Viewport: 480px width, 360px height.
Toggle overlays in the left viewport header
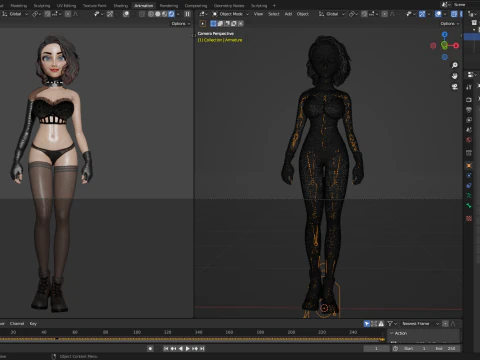[126, 14]
